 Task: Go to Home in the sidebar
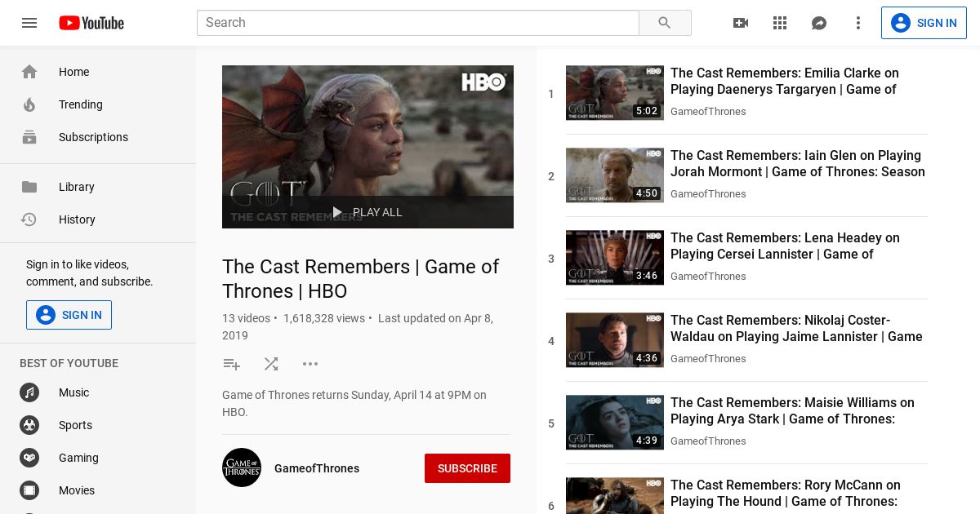click(98, 72)
